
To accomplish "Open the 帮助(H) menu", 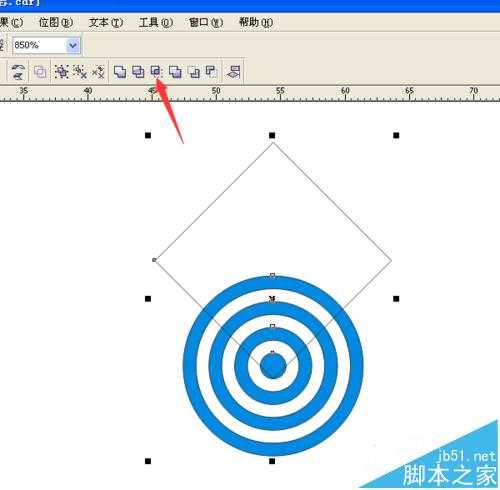I will coord(256,22).
